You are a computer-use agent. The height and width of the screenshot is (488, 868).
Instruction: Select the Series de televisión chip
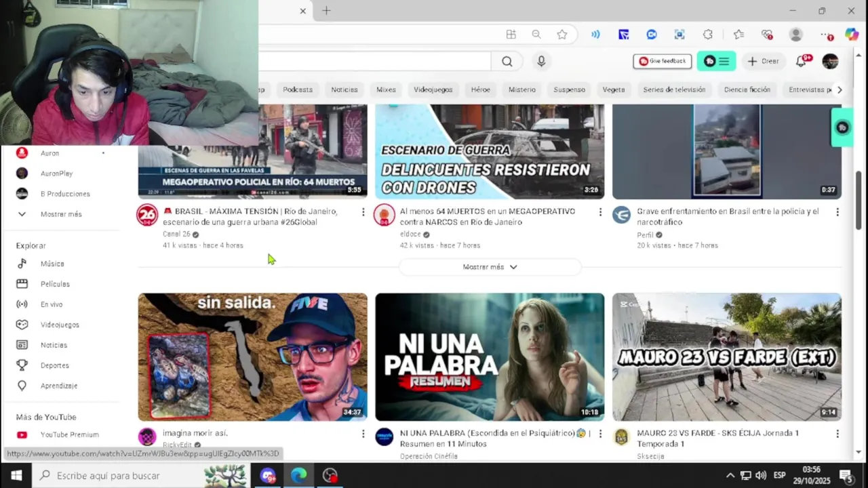[x=674, y=89]
